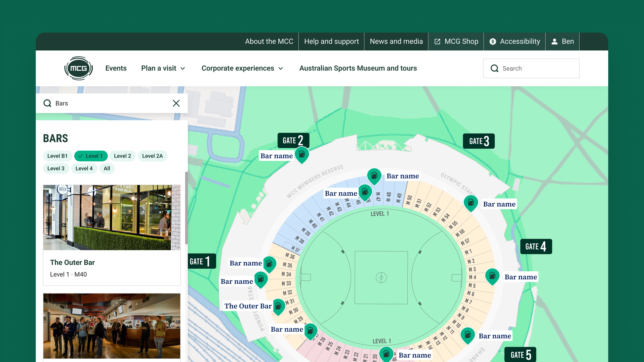This screenshot has width=644, height=362.
Task: Click the Gate 3 map marker
Action: point(478,141)
